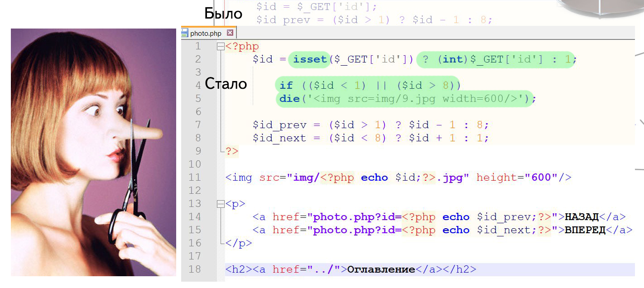Click the closing ?> tag on line 9
This screenshot has height=288, width=644.
pos(232,151)
